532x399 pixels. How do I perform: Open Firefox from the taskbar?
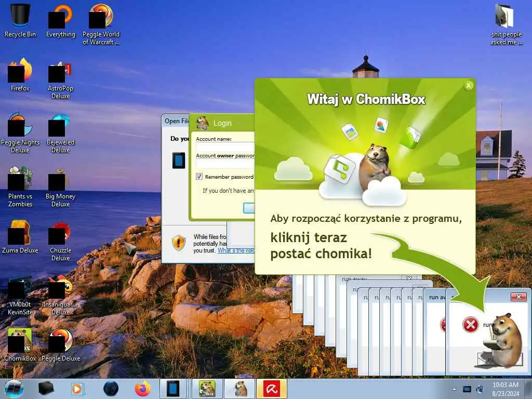pyautogui.click(x=142, y=389)
